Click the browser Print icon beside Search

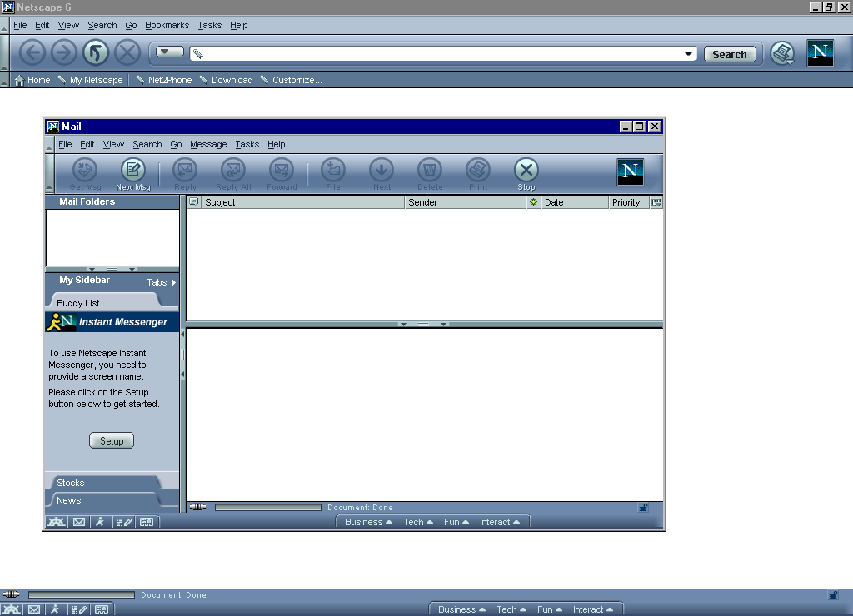pyautogui.click(x=783, y=54)
